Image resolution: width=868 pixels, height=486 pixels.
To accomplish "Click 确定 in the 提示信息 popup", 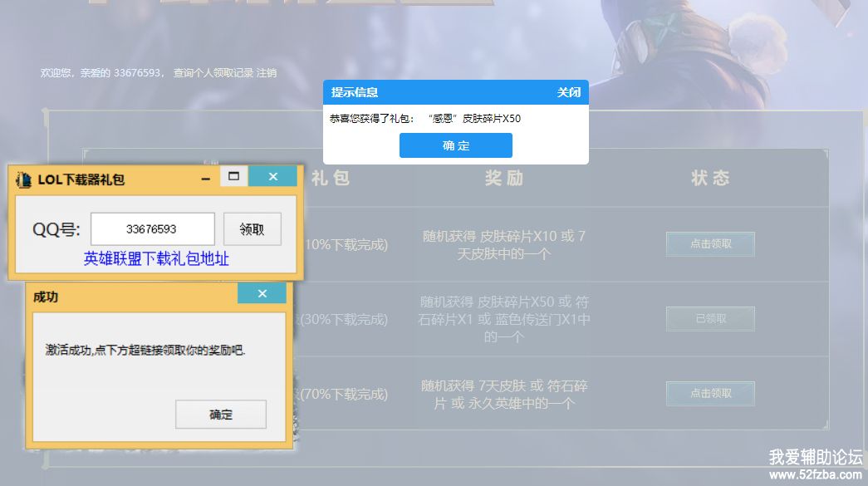I will pos(455,145).
